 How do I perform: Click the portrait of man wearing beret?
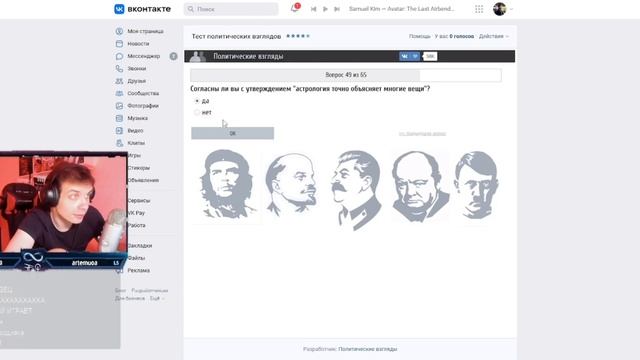(x=227, y=185)
